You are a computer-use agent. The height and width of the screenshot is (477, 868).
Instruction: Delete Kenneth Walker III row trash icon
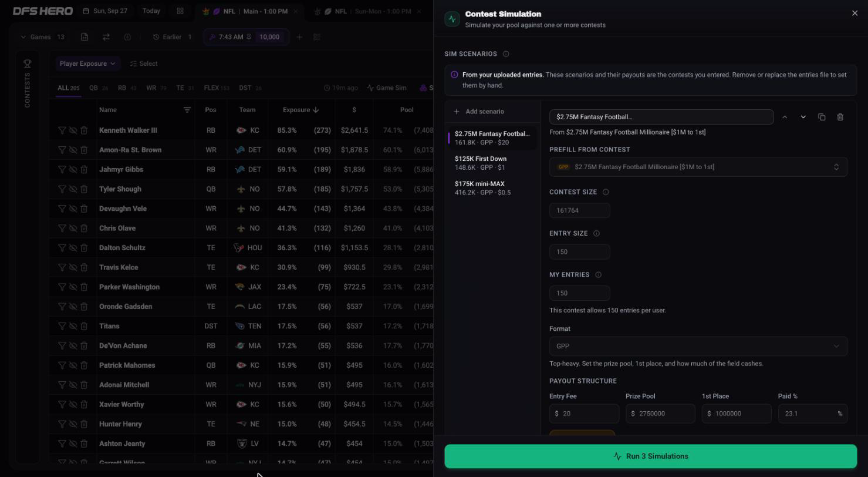[x=84, y=130]
